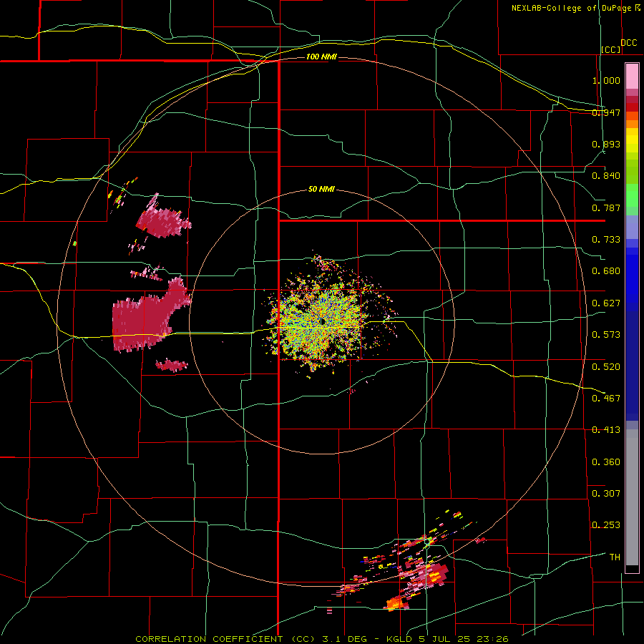This screenshot has height=644, width=644.
Task: Click the radar site hole at the center of the clutter
Action: pyautogui.click(x=322, y=321)
